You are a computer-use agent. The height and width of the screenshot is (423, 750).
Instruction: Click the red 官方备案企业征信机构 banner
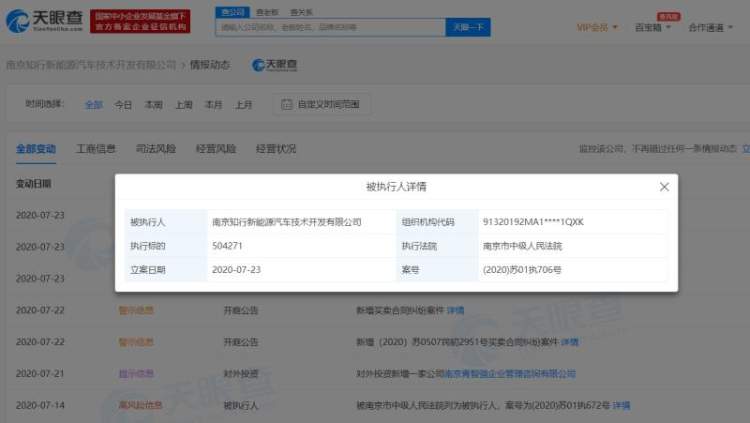(x=140, y=22)
